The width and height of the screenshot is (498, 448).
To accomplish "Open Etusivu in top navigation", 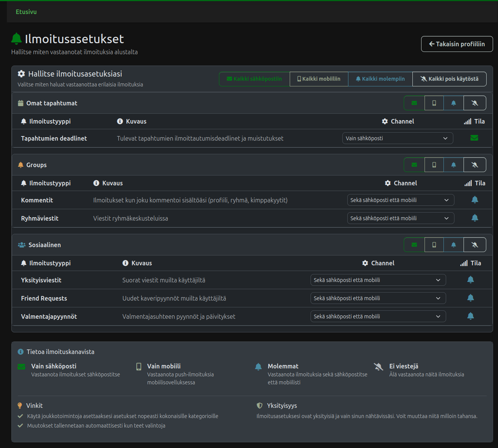I will 26,12.
